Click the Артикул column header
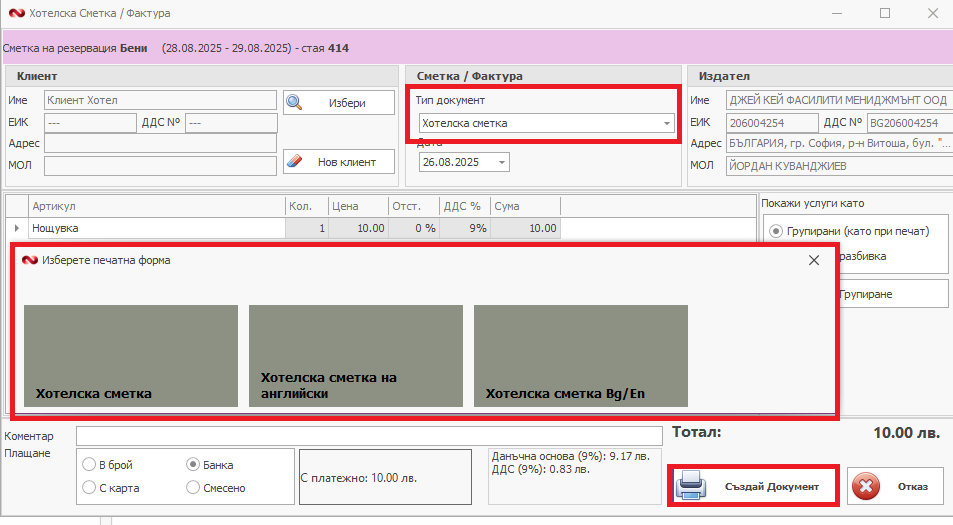This screenshot has height=525, width=953. 157,206
